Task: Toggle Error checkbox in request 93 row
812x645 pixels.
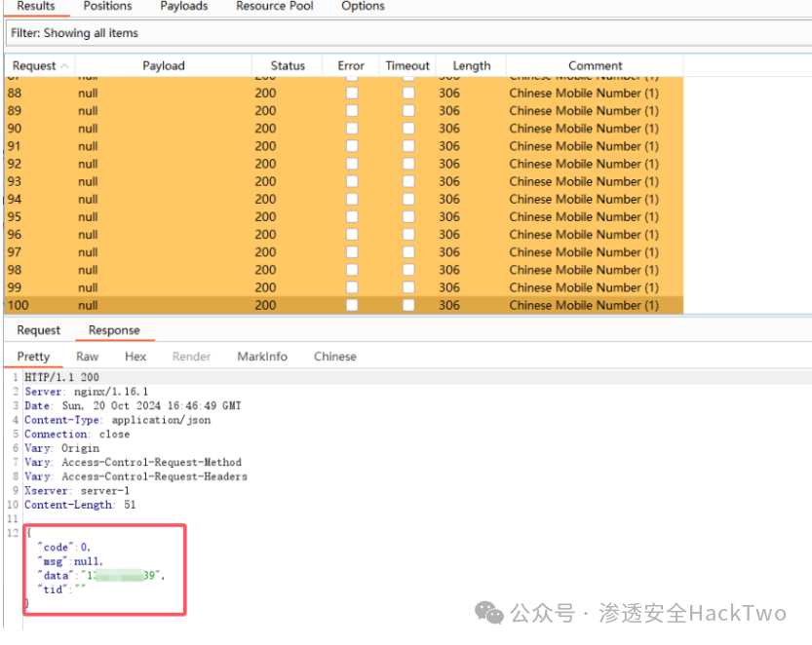Action: tap(352, 181)
